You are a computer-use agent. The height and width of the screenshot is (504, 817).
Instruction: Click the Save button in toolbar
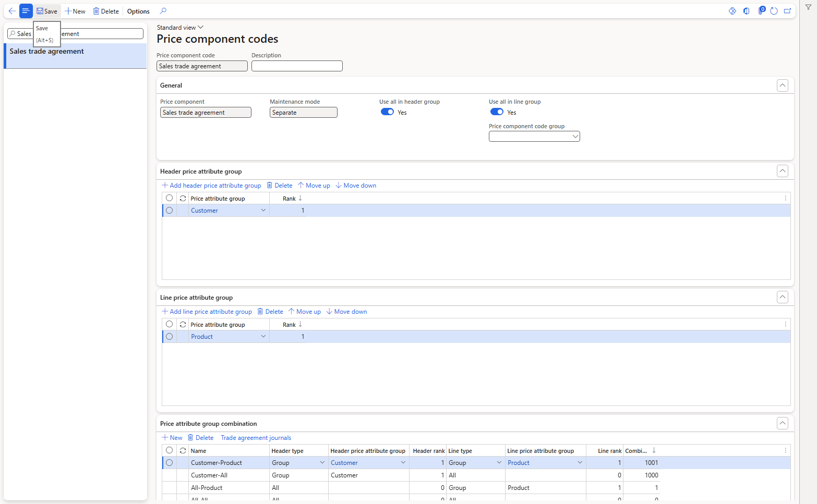click(47, 11)
